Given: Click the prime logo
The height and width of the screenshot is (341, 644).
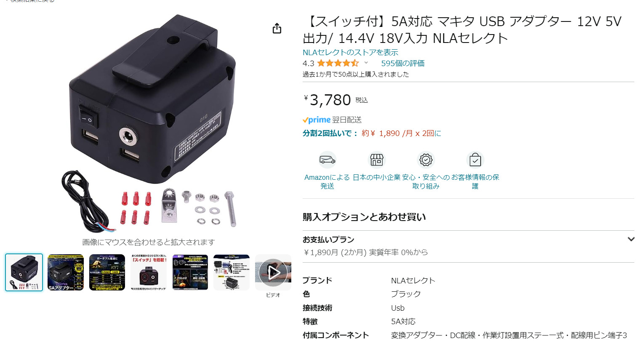Looking at the screenshot, I should click(x=317, y=120).
